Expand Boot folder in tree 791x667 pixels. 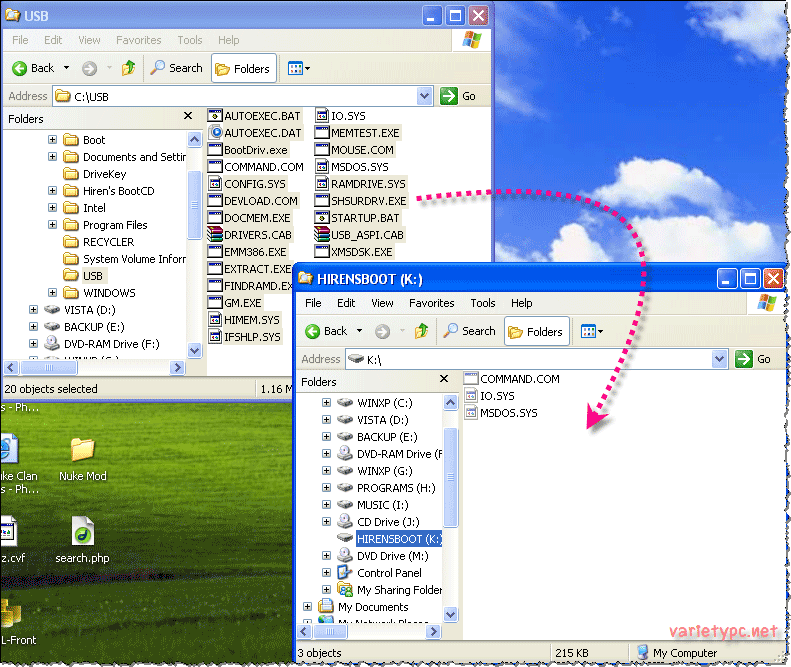pos(52,140)
